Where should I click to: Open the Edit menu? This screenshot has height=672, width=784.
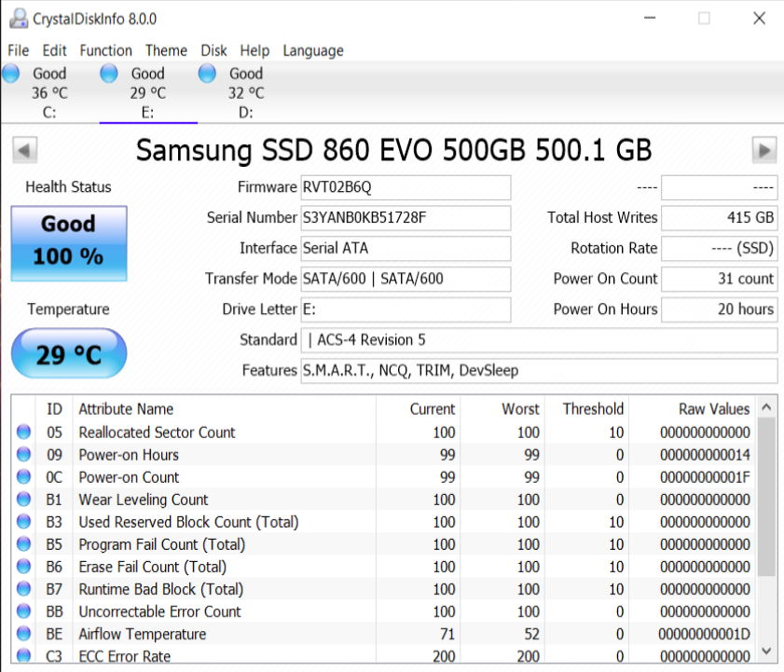[x=54, y=50]
